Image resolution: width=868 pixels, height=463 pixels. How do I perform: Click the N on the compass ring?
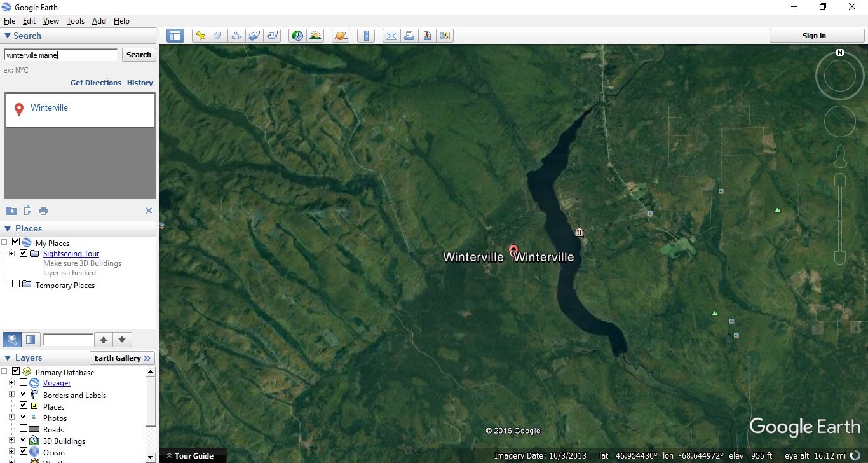click(x=840, y=53)
